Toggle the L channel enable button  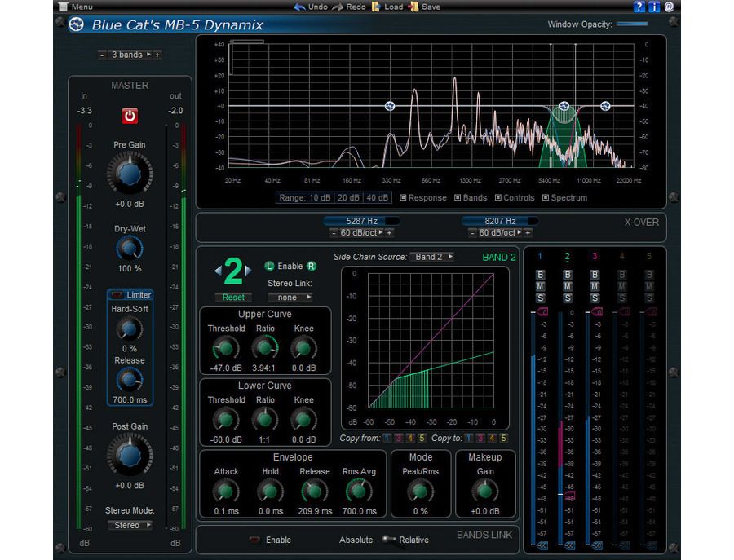tap(269, 267)
